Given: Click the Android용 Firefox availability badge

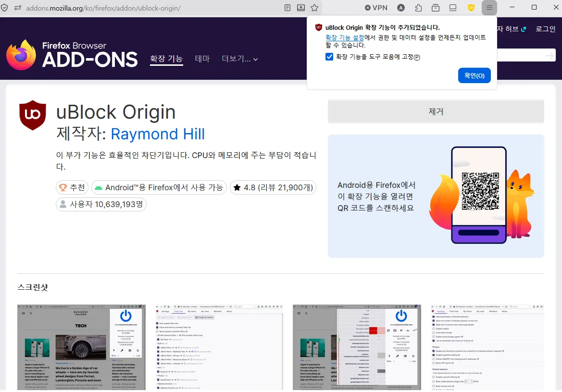Looking at the screenshot, I should [159, 187].
